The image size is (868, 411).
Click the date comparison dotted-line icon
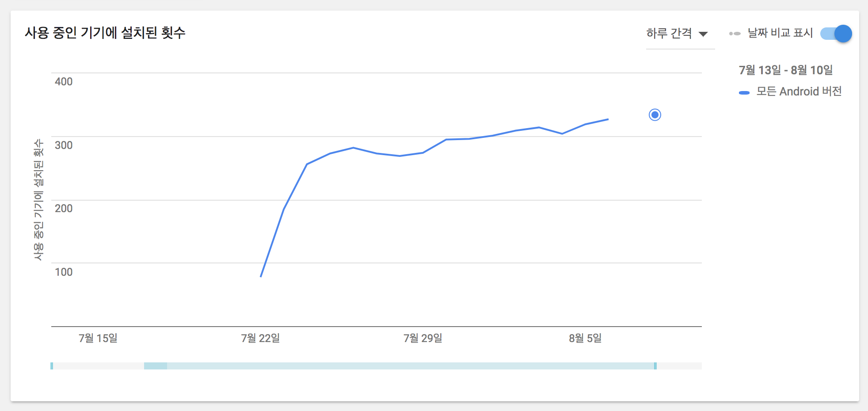point(735,34)
